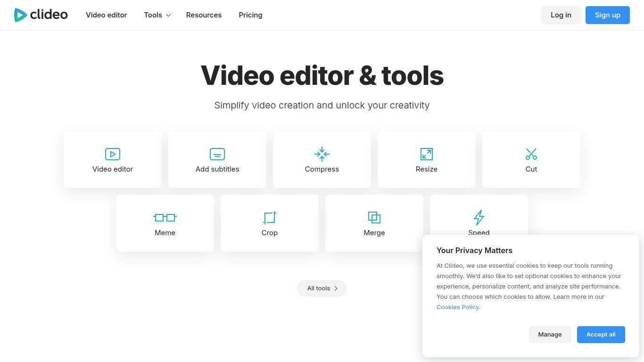644x362 pixels.
Task: Accept all cookies in privacy popup
Action: point(601,335)
